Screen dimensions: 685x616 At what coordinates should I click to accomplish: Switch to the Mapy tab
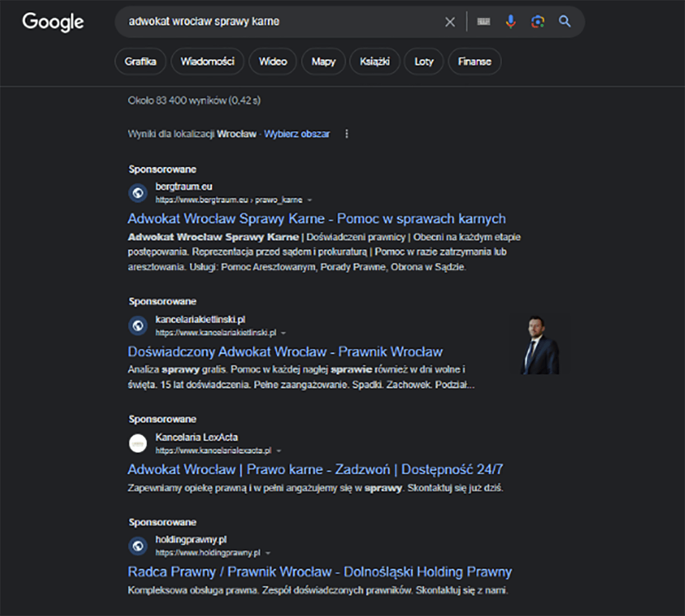tap(324, 62)
